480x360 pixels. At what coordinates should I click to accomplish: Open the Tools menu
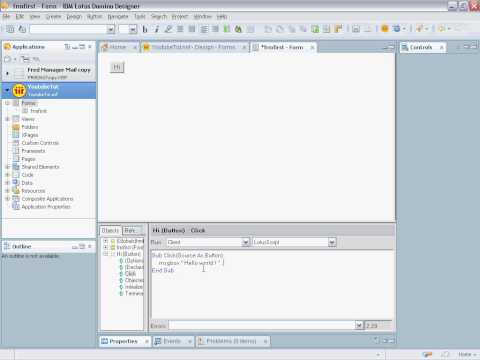pos(140,16)
